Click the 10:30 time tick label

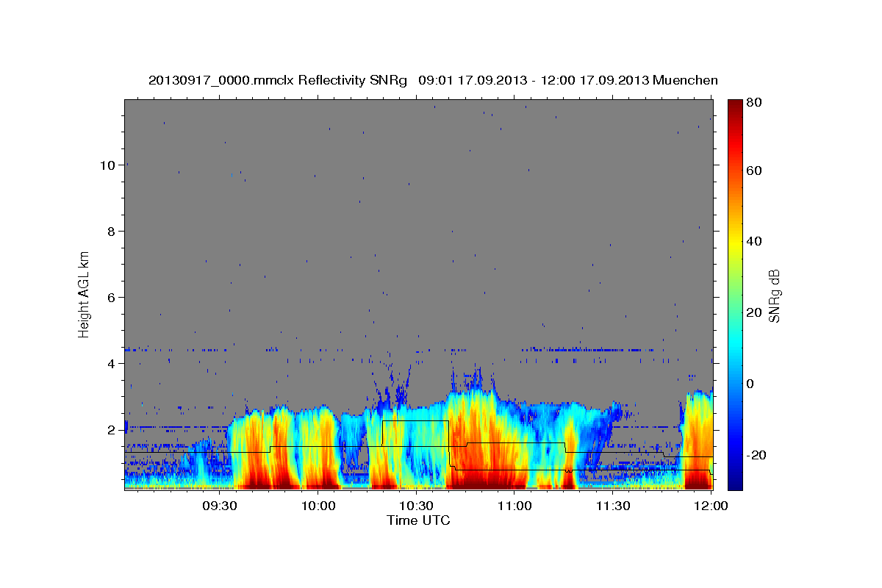click(x=416, y=506)
